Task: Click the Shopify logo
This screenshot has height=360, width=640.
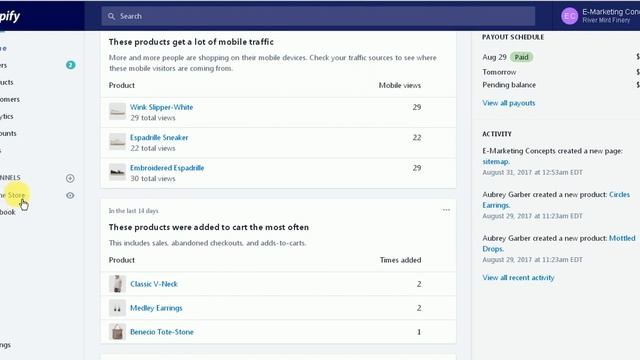Action: pos(10,16)
